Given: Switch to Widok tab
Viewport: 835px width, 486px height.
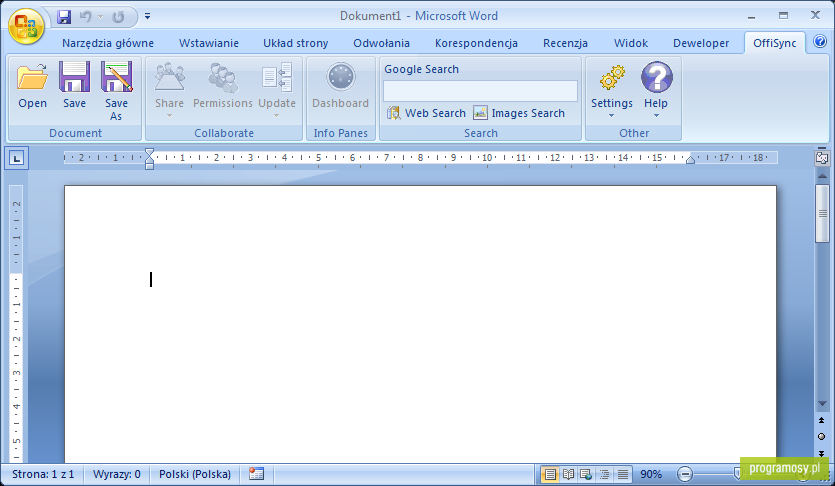Looking at the screenshot, I should [x=631, y=43].
